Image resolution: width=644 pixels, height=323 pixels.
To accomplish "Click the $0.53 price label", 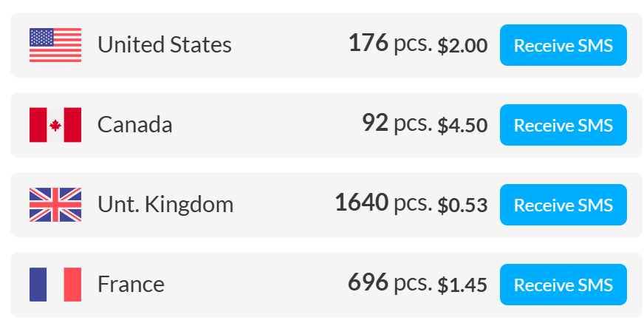I will 462,205.
